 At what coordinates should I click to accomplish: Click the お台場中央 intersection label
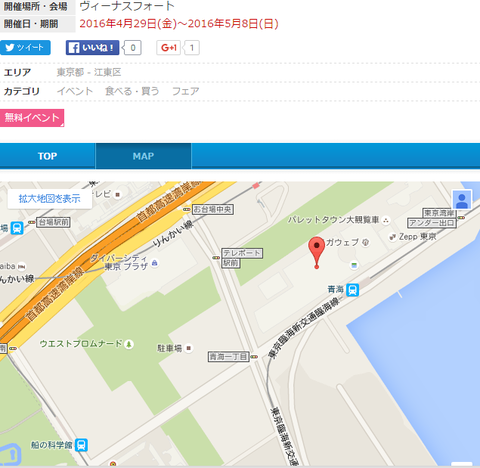point(213,209)
